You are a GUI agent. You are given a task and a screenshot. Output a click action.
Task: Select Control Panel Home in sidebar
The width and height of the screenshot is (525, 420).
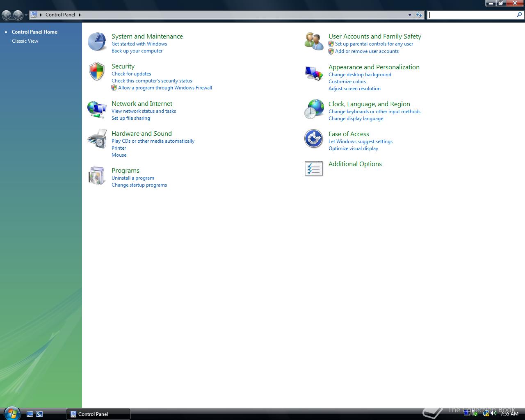pos(34,32)
